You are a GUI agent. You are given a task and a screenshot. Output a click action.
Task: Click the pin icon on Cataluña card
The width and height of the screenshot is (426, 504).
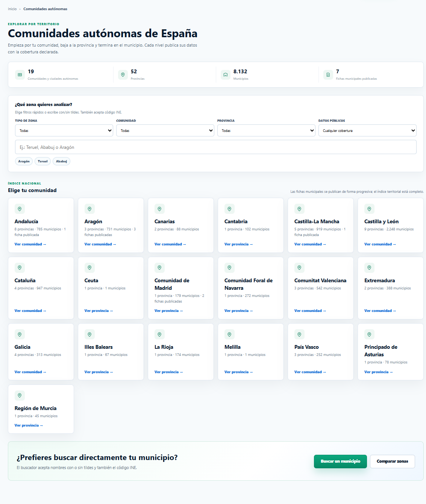tap(20, 268)
